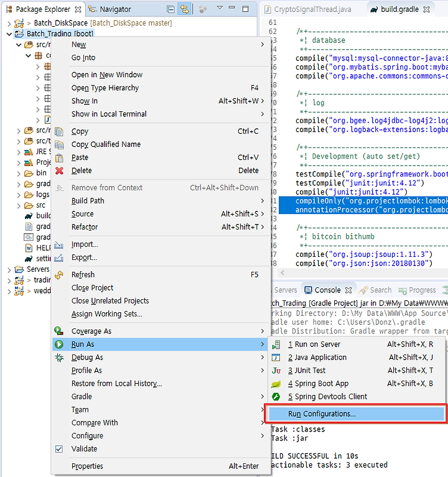Image resolution: width=448 pixels, height=477 pixels.
Task: Open the Gradle submenu
Action: click(161, 397)
